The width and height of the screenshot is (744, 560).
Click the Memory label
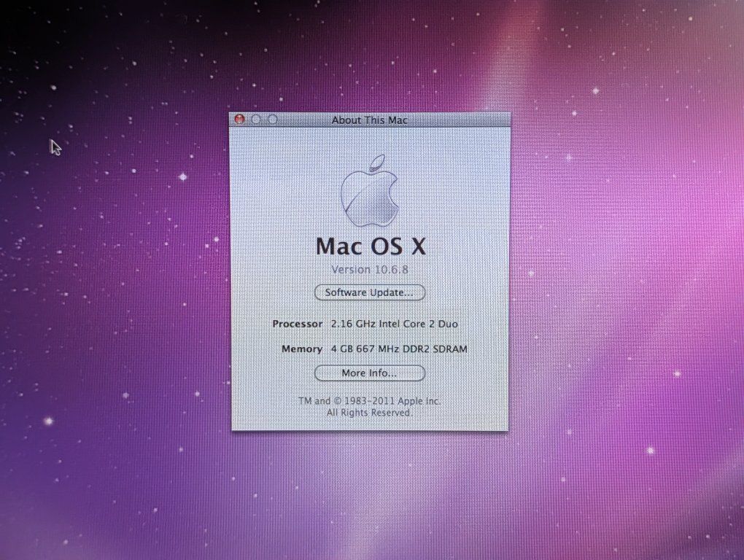click(302, 349)
